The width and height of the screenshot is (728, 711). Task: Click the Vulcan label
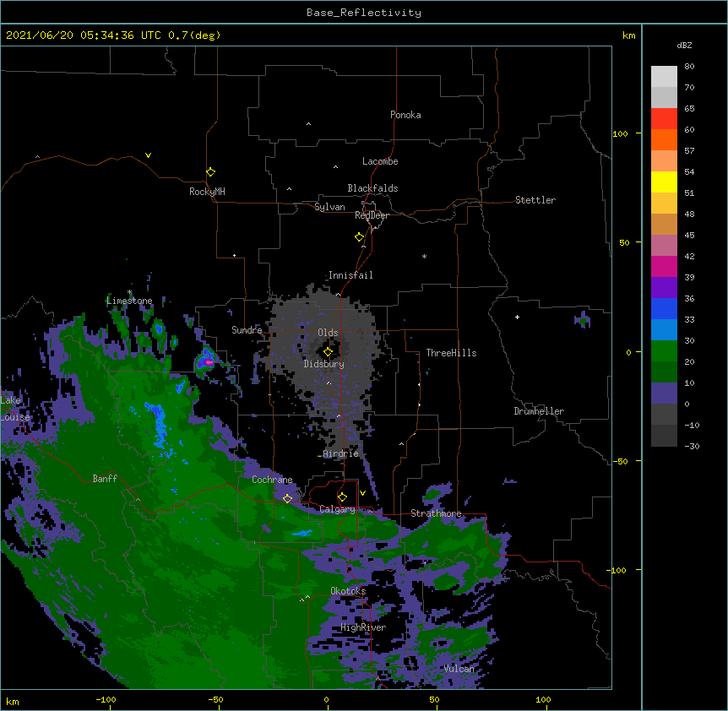(x=459, y=669)
